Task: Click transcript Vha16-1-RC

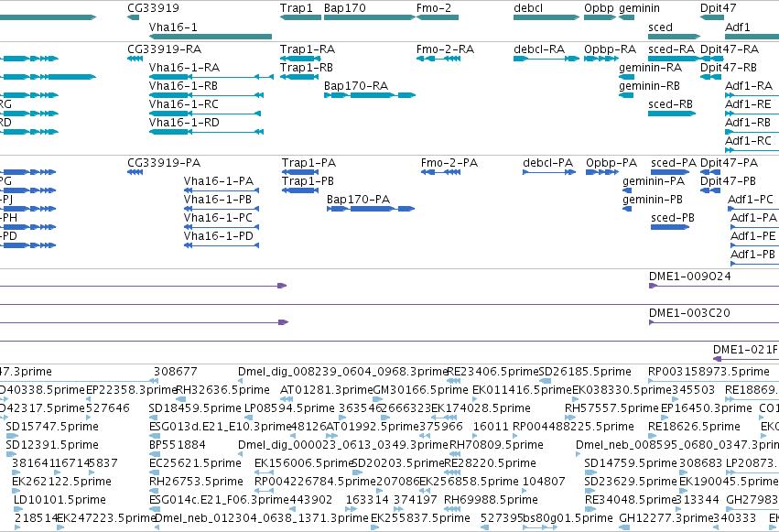Action: 205,114
